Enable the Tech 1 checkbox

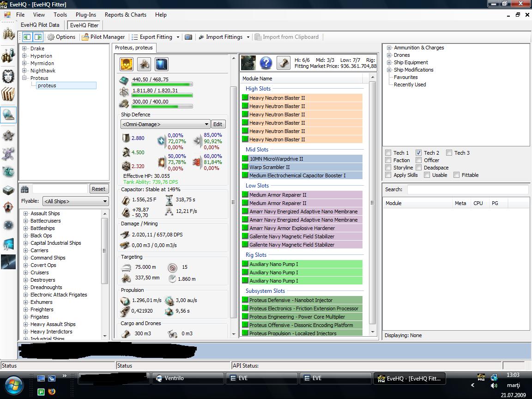388,153
